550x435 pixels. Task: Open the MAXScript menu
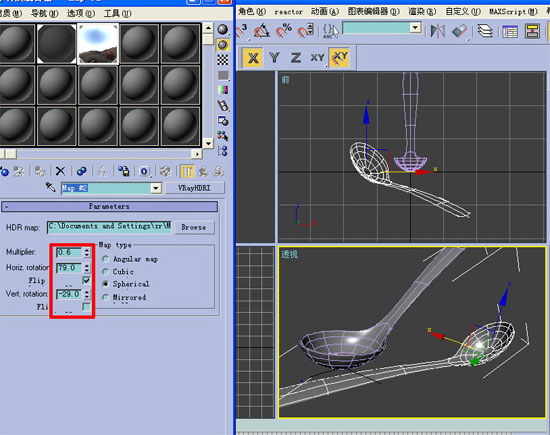coord(513,12)
